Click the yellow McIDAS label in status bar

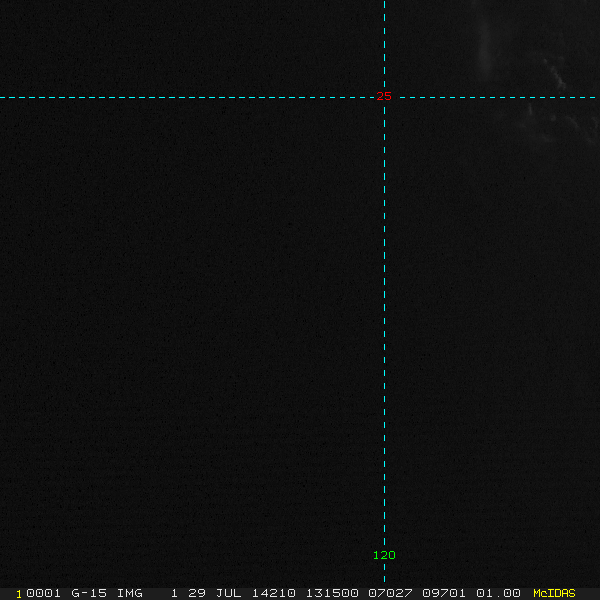[554, 593]
